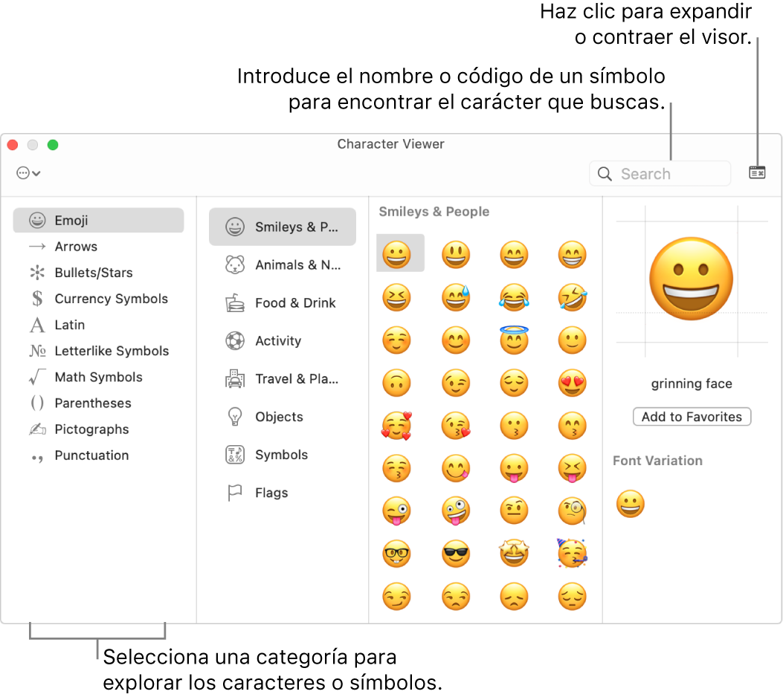
Task: Close the Character Viewer window
Action: (13, 145)
